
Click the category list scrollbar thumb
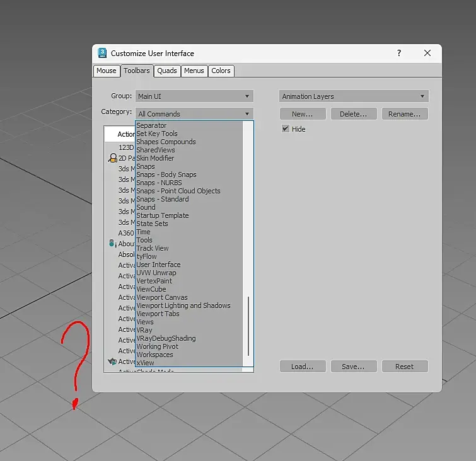(x=248, y=326)
